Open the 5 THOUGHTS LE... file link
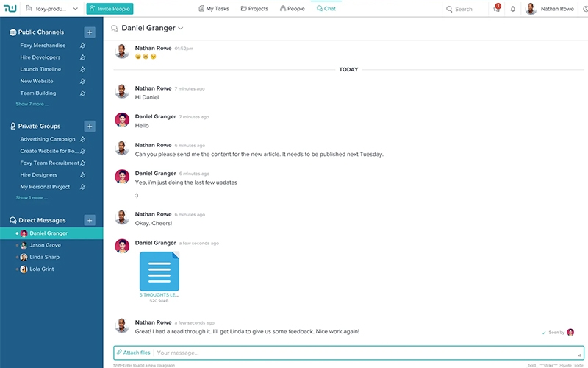This screenshot has width=588, height=368. [x=159, y=295]
